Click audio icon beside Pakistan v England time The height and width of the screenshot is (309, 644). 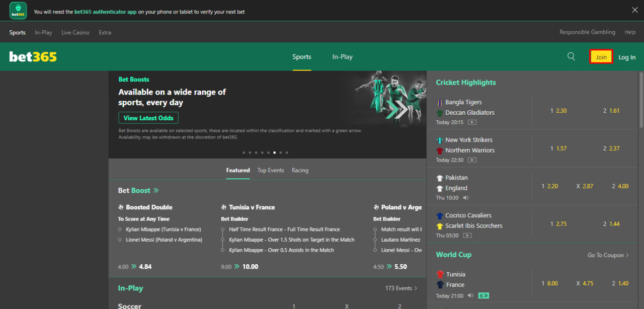(466, 198)
